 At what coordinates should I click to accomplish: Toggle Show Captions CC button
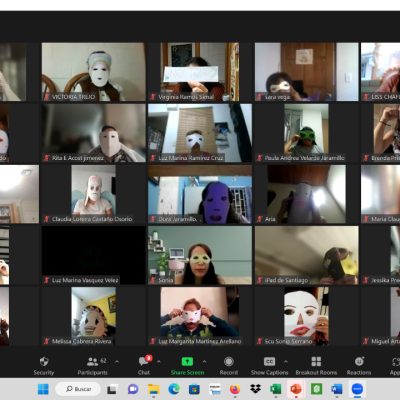(269, 366)
